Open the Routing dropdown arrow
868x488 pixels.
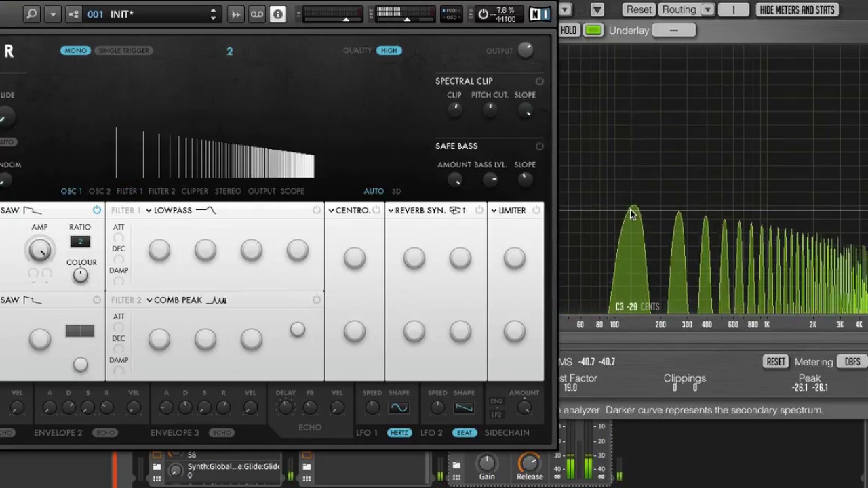[x=707, y=9]
